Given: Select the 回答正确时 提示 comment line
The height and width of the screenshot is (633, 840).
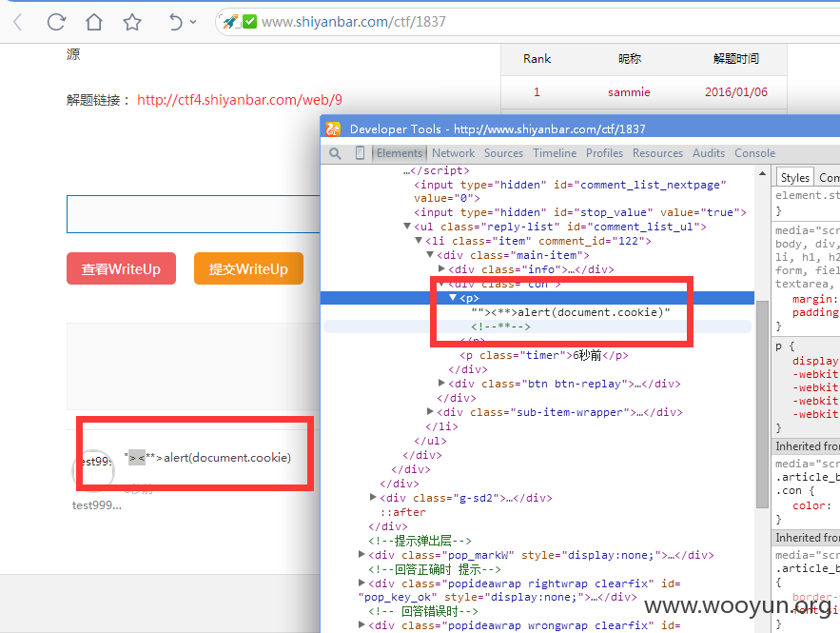Looking at the screenshot, I should coord(435,569).
